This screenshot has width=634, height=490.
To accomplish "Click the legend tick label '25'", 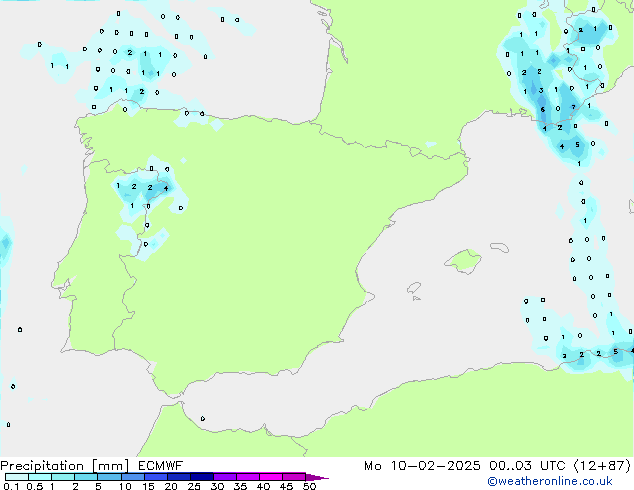I will [x=194, y=486].
